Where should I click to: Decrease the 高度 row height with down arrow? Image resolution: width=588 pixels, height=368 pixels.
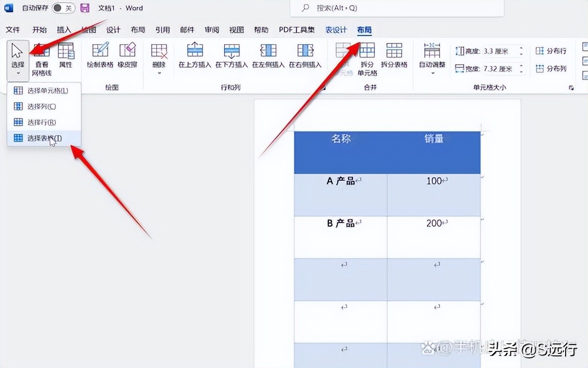pos(521,54)
